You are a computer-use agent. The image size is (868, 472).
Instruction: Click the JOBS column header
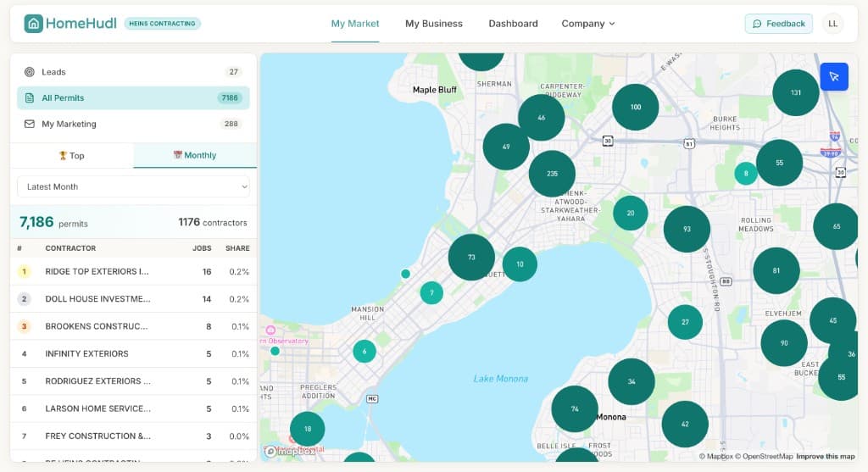[202, 248]
